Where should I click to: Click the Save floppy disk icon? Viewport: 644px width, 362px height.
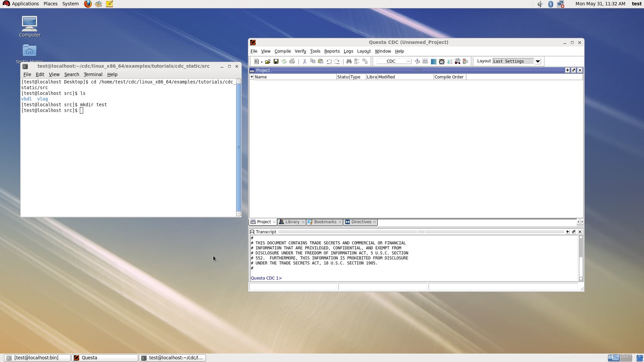click(x=276, y=61)
